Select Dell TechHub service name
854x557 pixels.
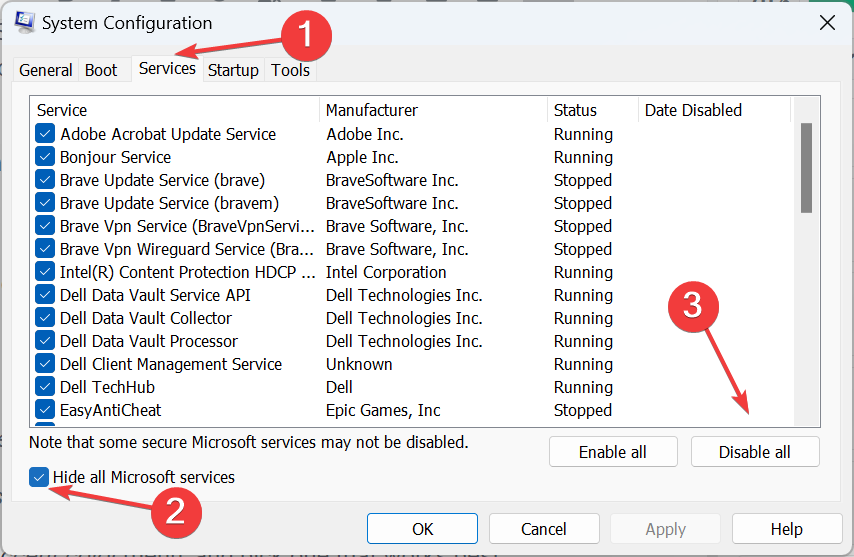pos(107,387)
